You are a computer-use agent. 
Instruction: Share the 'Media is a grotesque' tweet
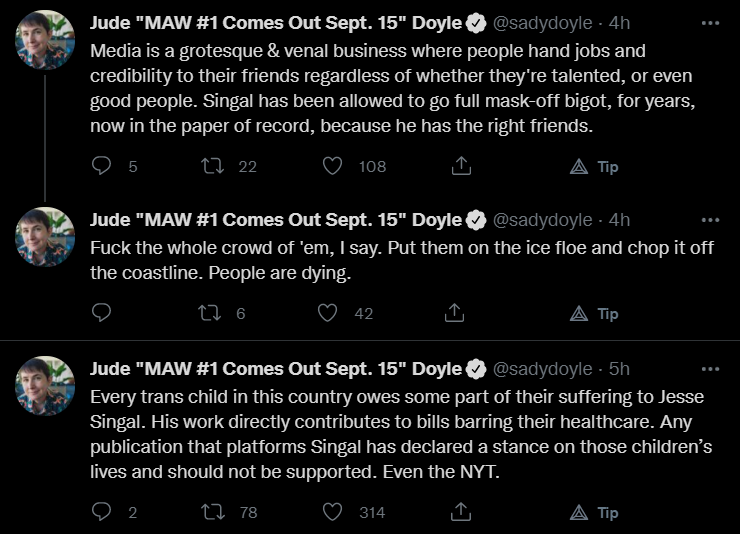tap(460, 166)
